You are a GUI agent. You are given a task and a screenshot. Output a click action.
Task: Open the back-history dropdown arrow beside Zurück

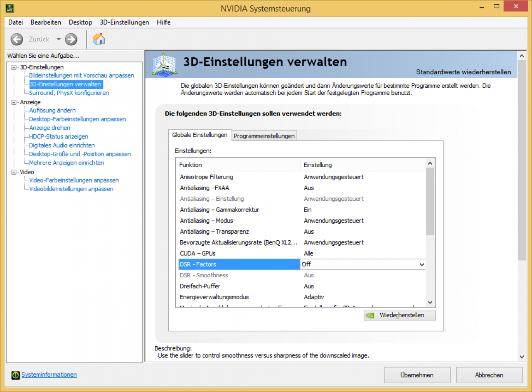[58, 39]
